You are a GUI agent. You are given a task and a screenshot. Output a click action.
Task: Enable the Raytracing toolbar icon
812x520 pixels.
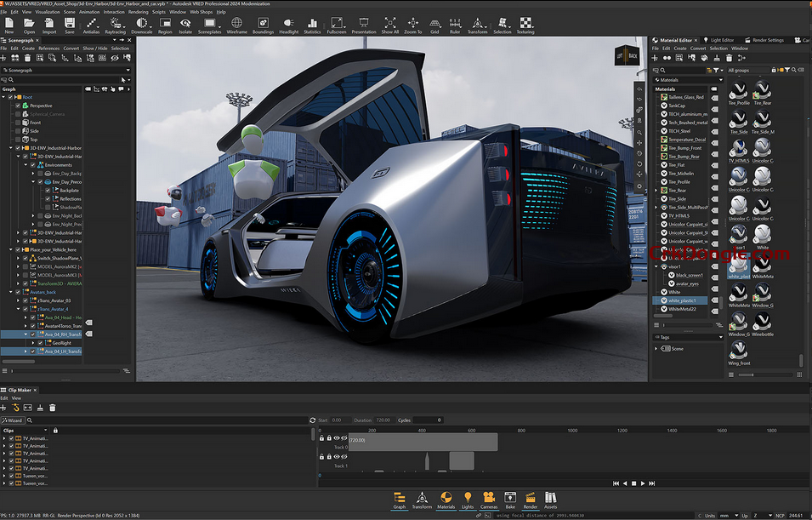click(x=116, y=25)
